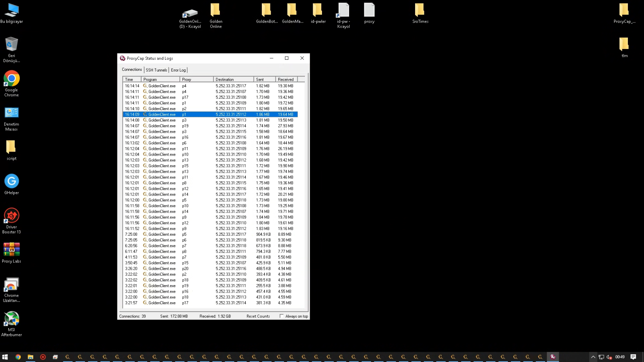Switch to the Connections tab
This screenshot has width=644, height=362.
click(x=132, y=69)
